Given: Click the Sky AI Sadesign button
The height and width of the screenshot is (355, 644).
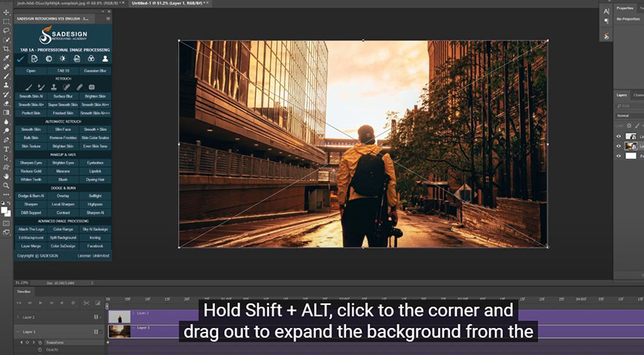Looking at the screenshot, I should pyautogui.click(x=95, y=229).
